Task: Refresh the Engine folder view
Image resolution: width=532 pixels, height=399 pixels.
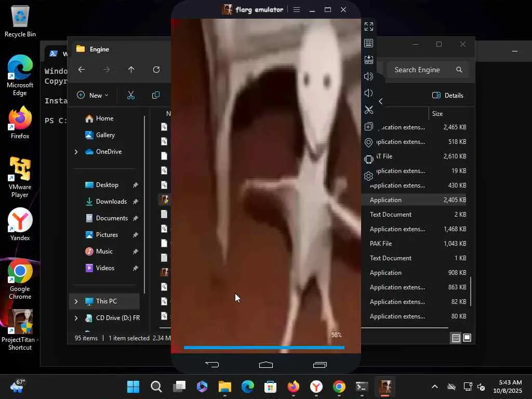Action: (156, 70)
